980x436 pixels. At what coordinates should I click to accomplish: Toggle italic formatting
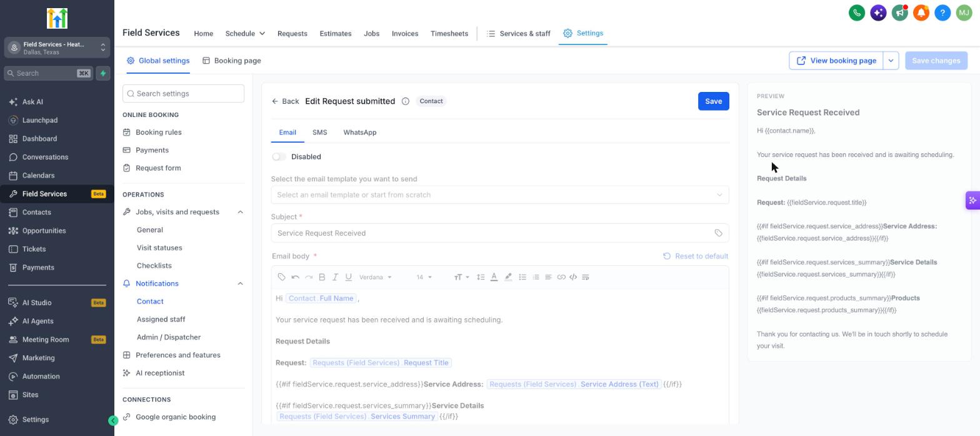point(335,277)
